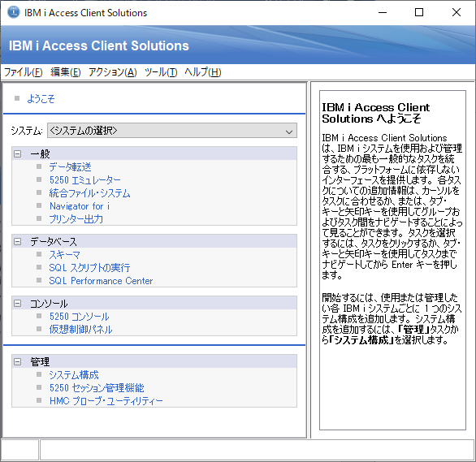This screenshot has width=476, height=462.
Task: Launch 5250 エミュレーター
Action: (85, 180)
